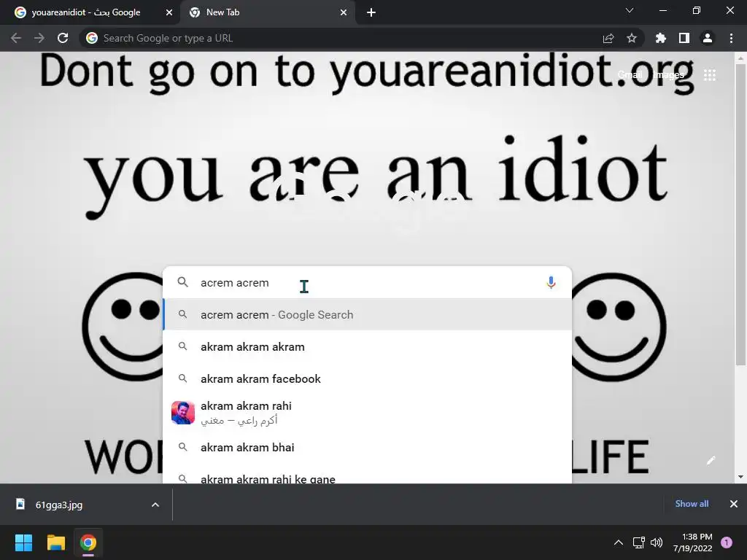Reload the current page
The width and height of the screenshot is (747, 560).
63,38
